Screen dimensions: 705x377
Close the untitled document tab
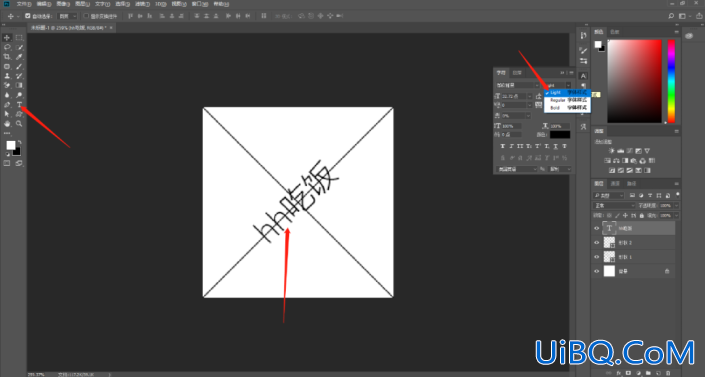[x=111, y=27]
